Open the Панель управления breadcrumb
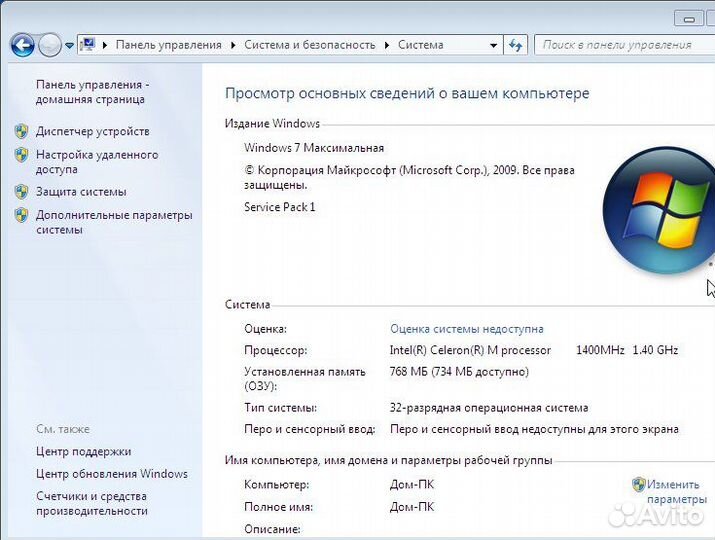715x540 pixels. (168, 45)
